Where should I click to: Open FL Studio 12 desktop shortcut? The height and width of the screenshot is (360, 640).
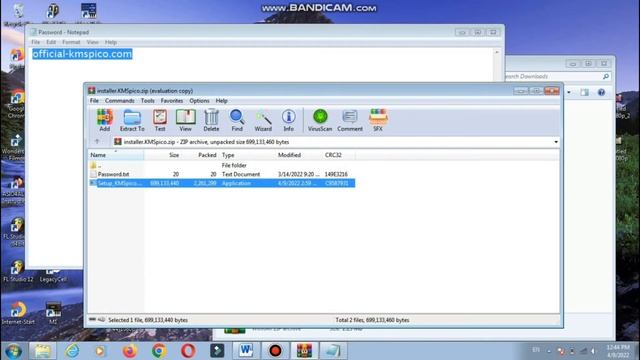[x=18, y=271]
